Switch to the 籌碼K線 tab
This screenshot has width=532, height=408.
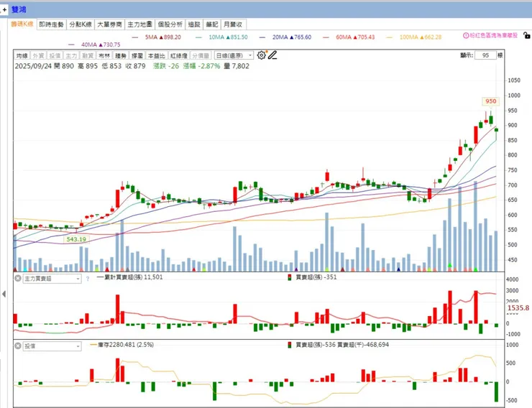click(x=22, y=24)
